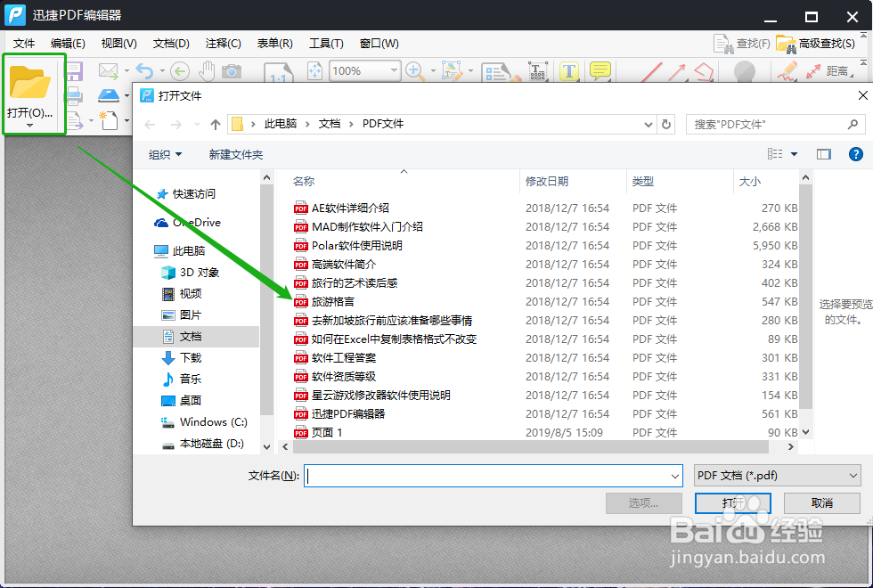Click the file list horizontal scrollbar
873x588 pixels.
pyautogui.click(x=531, y=446)
